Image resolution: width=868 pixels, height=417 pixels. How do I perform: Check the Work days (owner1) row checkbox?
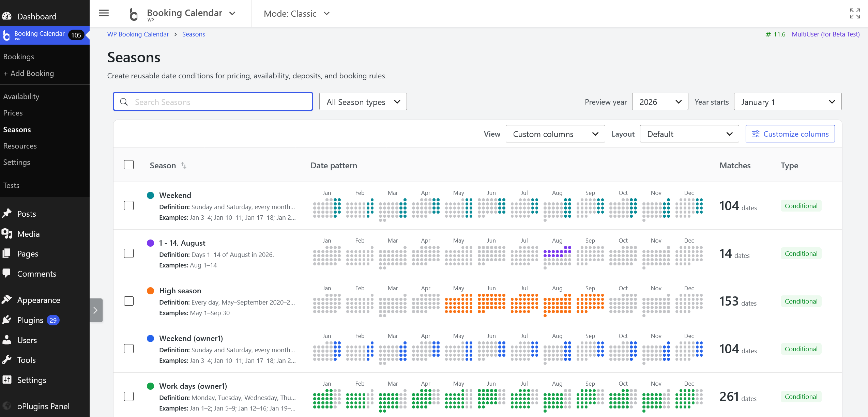[129, 397]
